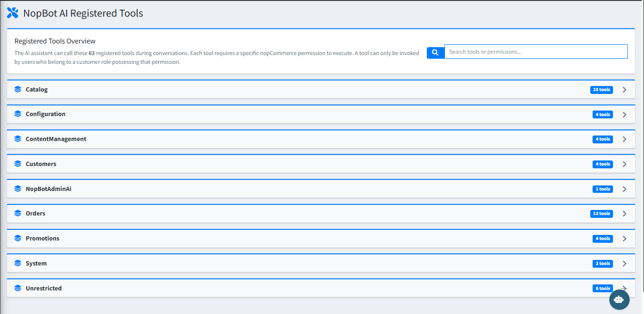
Task: Expand System section with chevron
Action: [x=624, y=264]
